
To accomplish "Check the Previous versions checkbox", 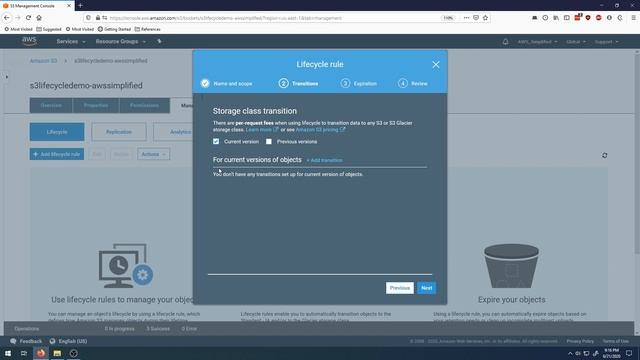I will pos(269,141).
